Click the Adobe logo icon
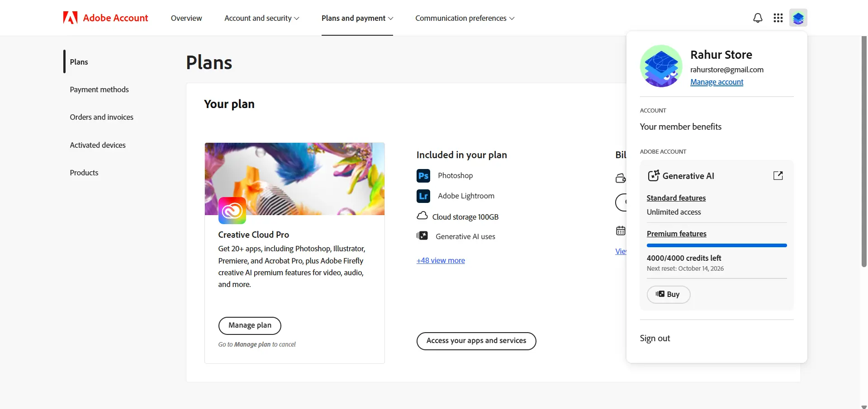The width and height of the screenshot is (868, 409). 70,18
